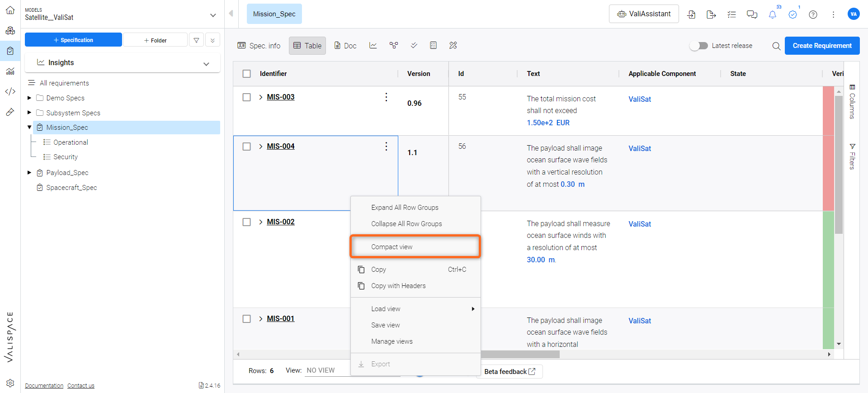Toggle the Latest release switch
868x393 pixels.
click(x=699, y=46)
